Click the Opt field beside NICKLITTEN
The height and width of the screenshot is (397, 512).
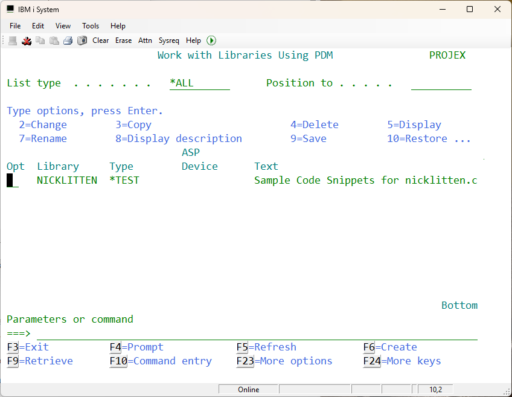coord(13,181)
